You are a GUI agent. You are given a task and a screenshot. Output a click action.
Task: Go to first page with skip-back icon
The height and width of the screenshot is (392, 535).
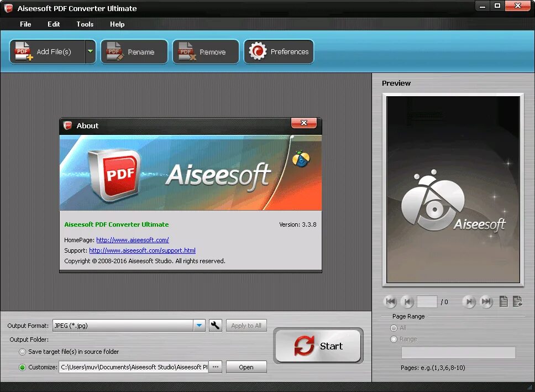tap(391, 302)
